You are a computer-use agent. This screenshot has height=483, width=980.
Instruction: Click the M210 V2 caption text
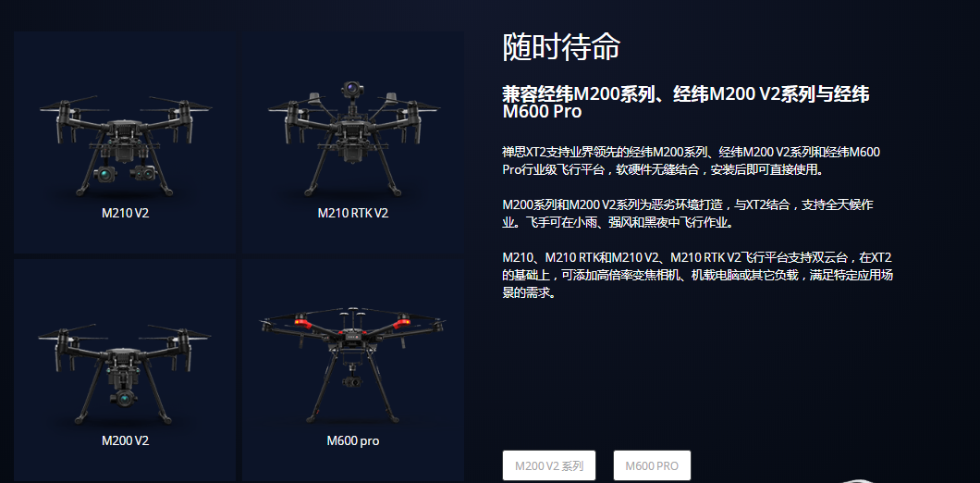126,213
